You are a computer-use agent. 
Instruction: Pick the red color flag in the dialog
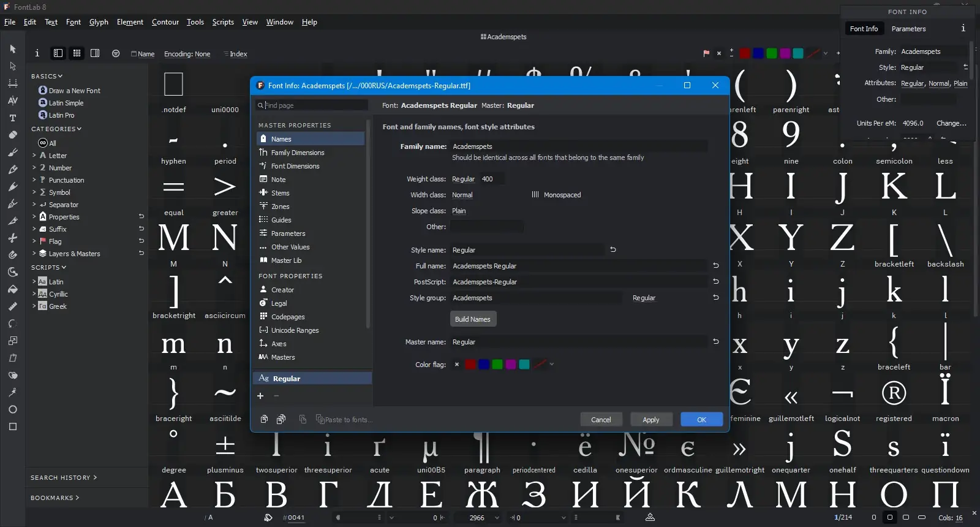tap(470, 365)
